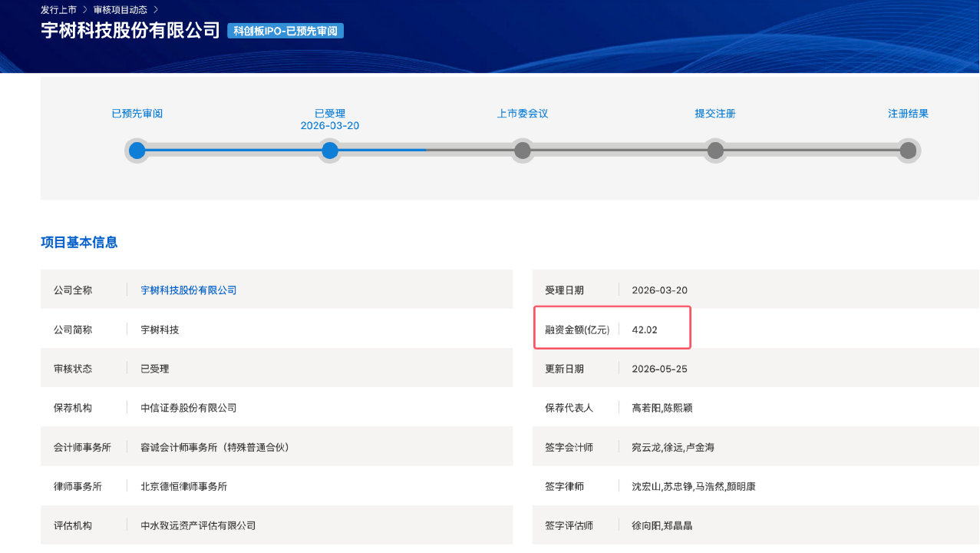Click the 宇树科技 short name value
The image size is (980, 553).
(x=160, y=329)
